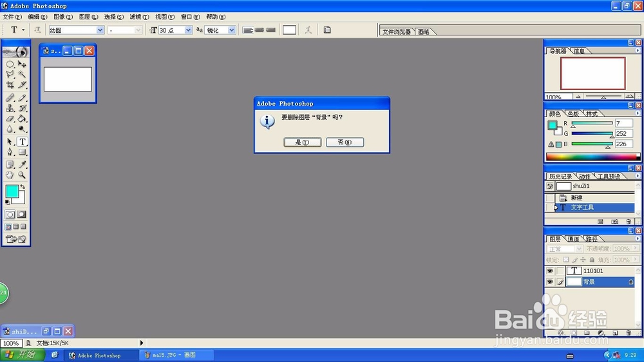The height and width of the screenshot is (362, 644).
Task: Open the Color panel flyout menu
Action: coord(638,113)
